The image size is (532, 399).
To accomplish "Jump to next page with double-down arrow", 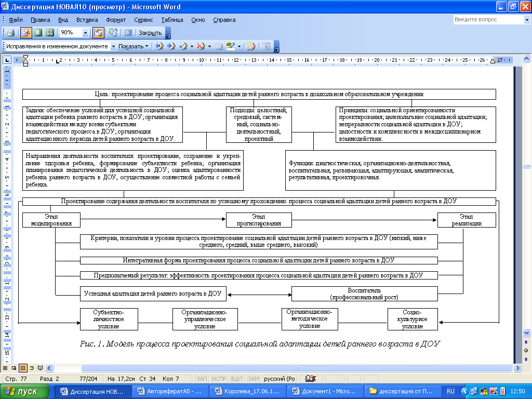I will pyautogui.click(x=526, y=360).
